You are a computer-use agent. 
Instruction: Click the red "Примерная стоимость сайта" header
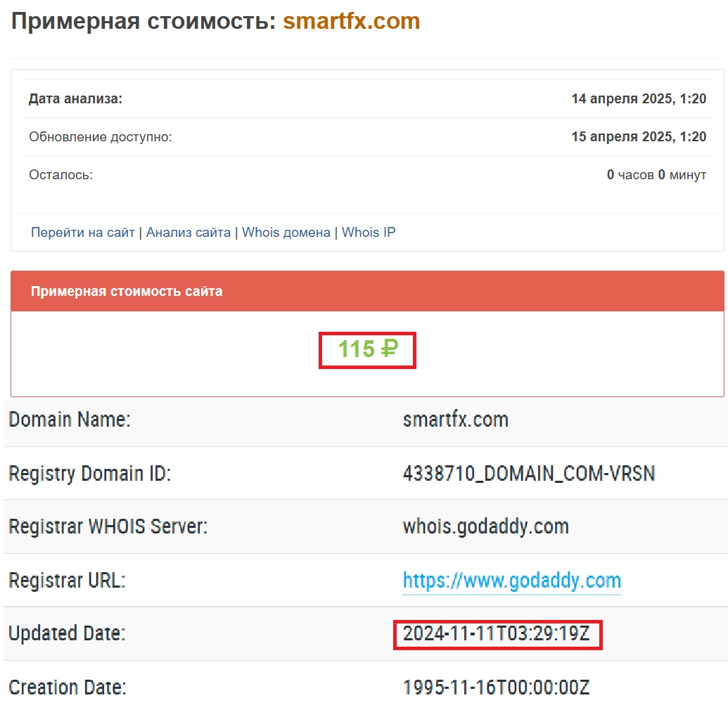(127, 291)
